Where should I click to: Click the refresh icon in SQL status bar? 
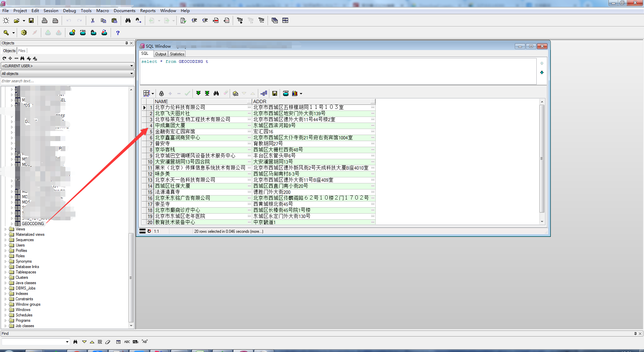(150, 231)
